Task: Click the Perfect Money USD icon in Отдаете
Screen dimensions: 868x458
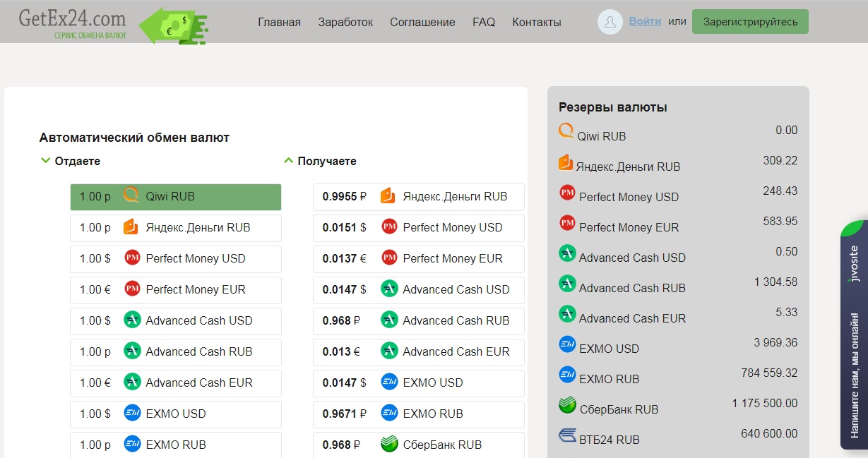Action: [x=132, y=258]
